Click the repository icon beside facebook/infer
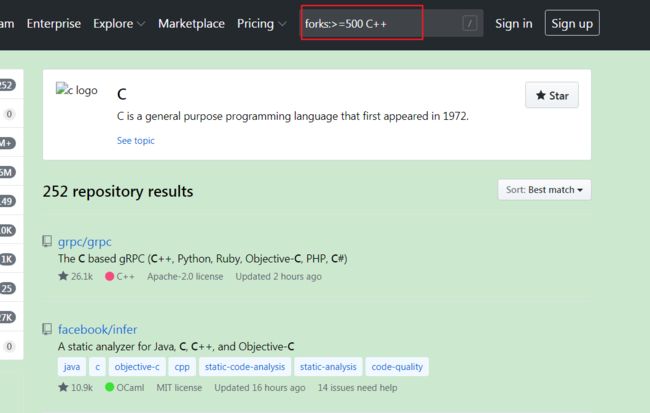Viewport: 650px width, 413px height. [x=47, y=329]
